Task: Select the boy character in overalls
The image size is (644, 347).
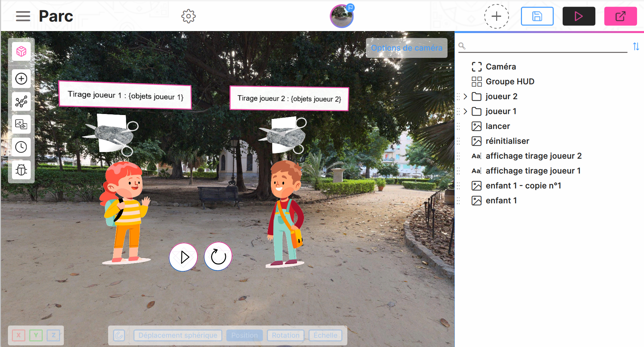Action: point(285,214)
